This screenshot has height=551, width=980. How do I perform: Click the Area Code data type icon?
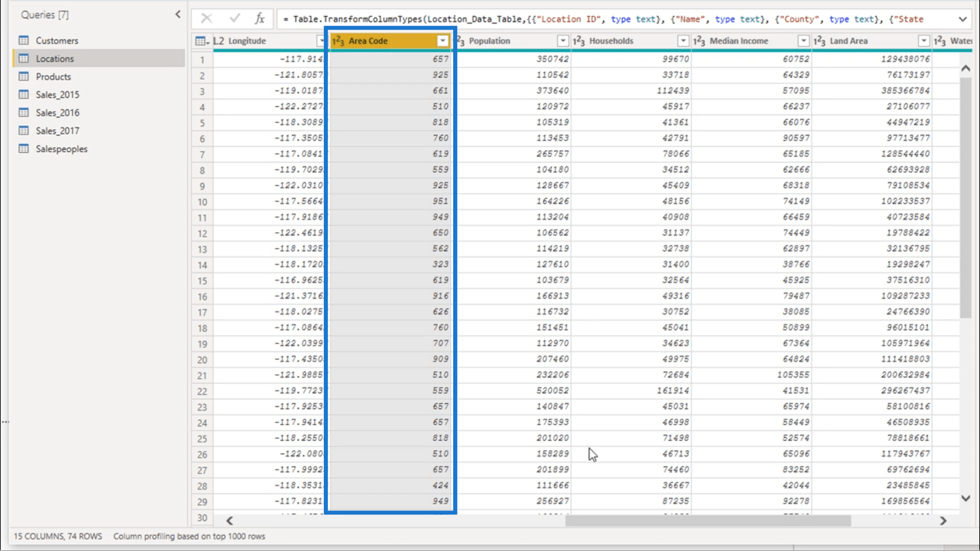(338, 41)
